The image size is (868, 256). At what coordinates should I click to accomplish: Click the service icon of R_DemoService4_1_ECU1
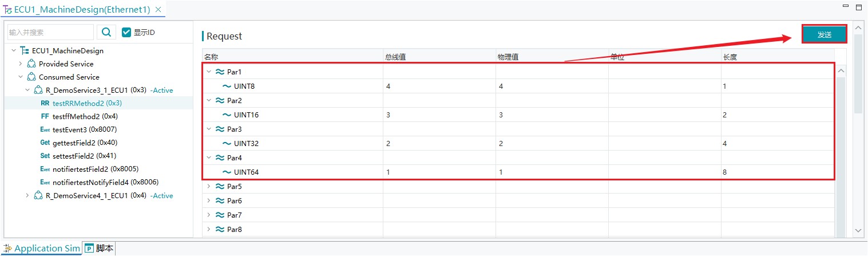(x=38, y=195)
